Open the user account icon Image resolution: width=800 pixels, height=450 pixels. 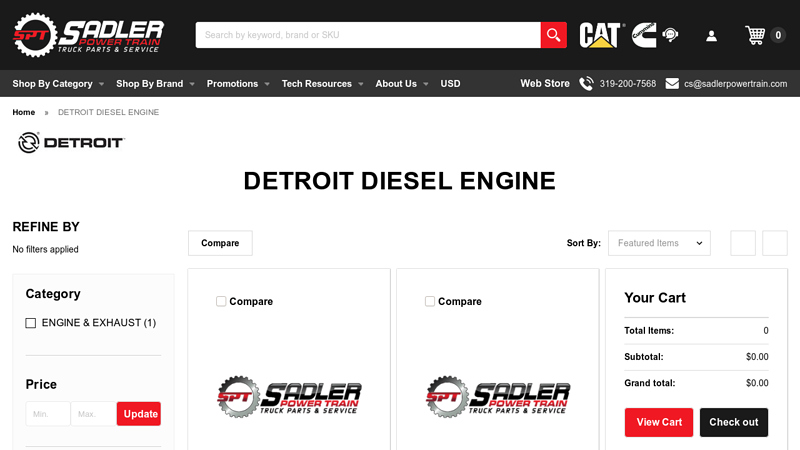[711, 36]
